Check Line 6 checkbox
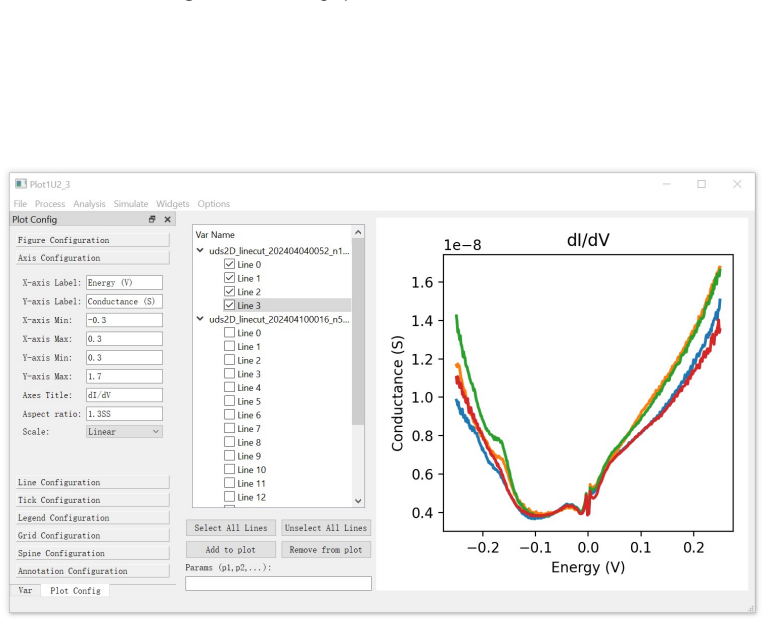Image resolution: width=765 pixels, height=622 pixels. (229, 414)
